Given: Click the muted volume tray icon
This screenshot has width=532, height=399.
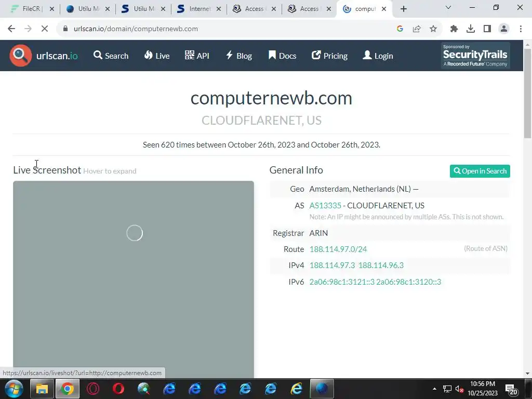Looking at the screenshot, I should point(459,389).
